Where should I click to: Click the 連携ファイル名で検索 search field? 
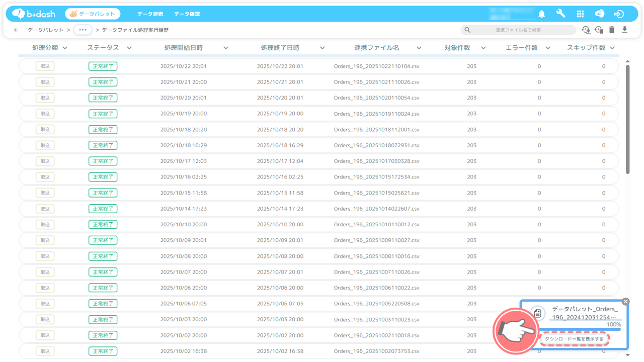pos(518,30)
